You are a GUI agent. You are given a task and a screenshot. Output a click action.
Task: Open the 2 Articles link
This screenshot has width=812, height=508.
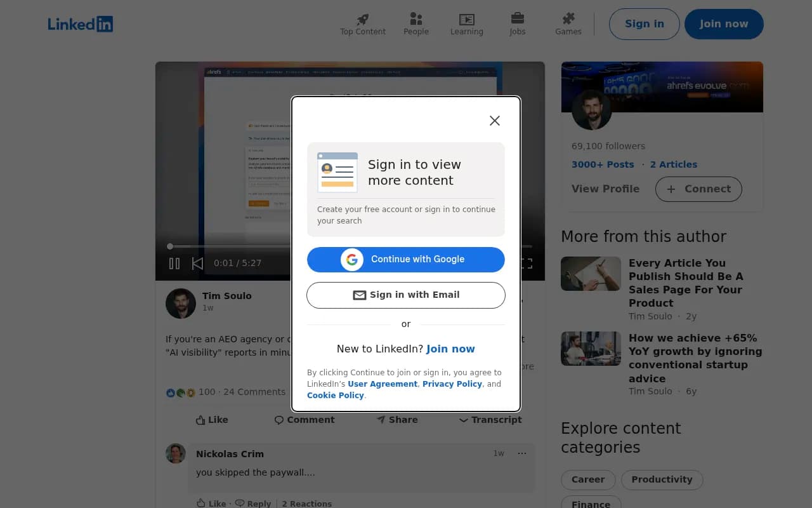[674, 164]
